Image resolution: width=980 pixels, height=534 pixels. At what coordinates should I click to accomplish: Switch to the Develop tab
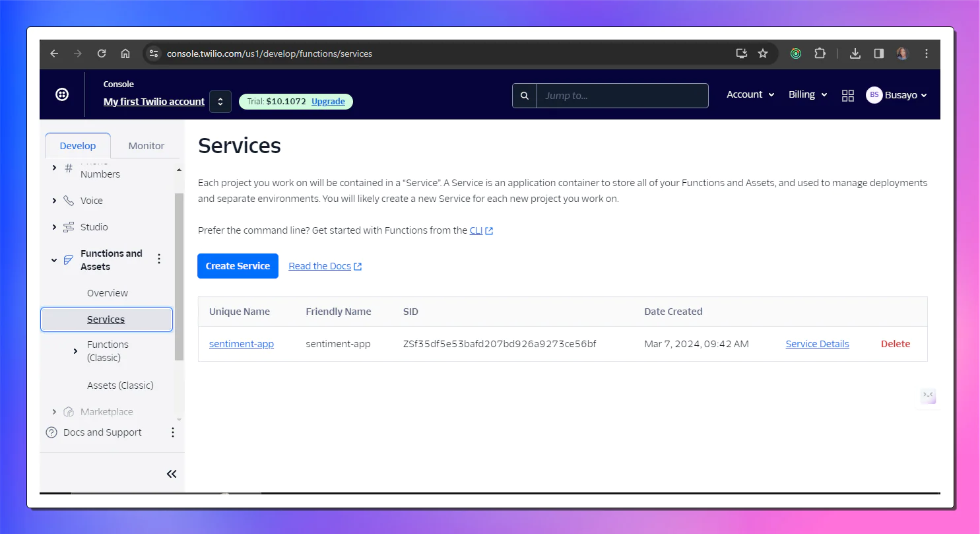78,146
